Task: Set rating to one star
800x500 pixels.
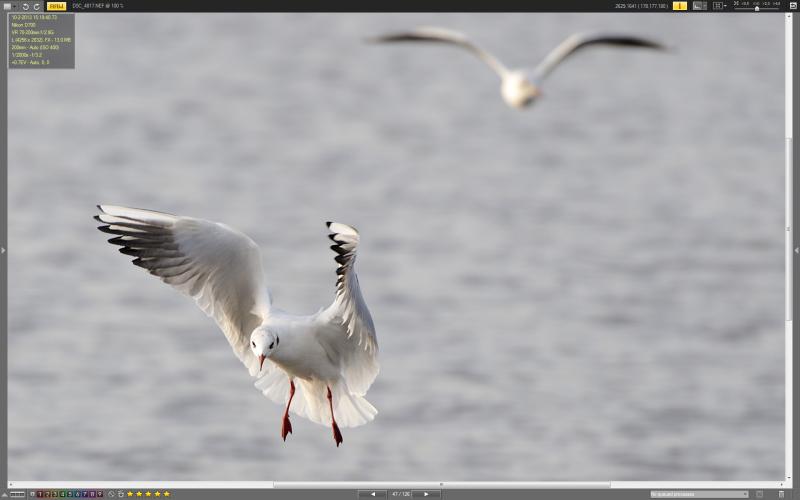Action: click(x=130, y=494)
